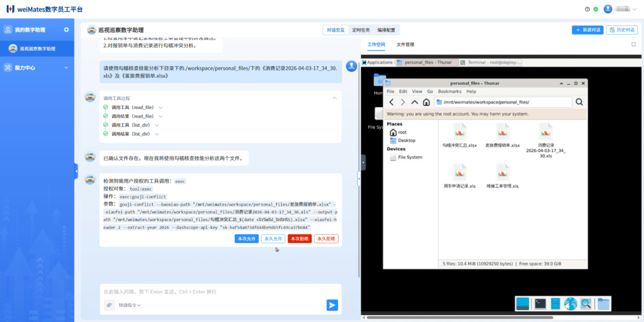Viewport: 644px width, 322px height.
Task: Open Thunar View menu
Action: [x=417, y=91]
